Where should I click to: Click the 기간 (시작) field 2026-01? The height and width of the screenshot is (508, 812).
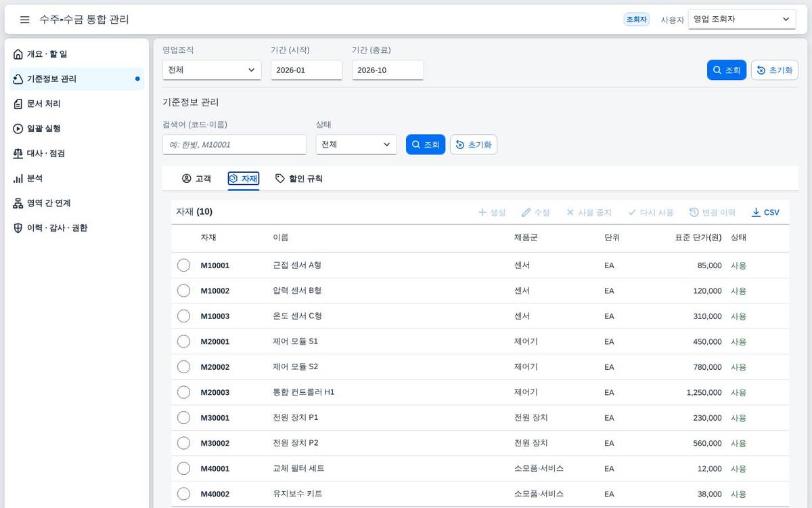tap(307, 70)
